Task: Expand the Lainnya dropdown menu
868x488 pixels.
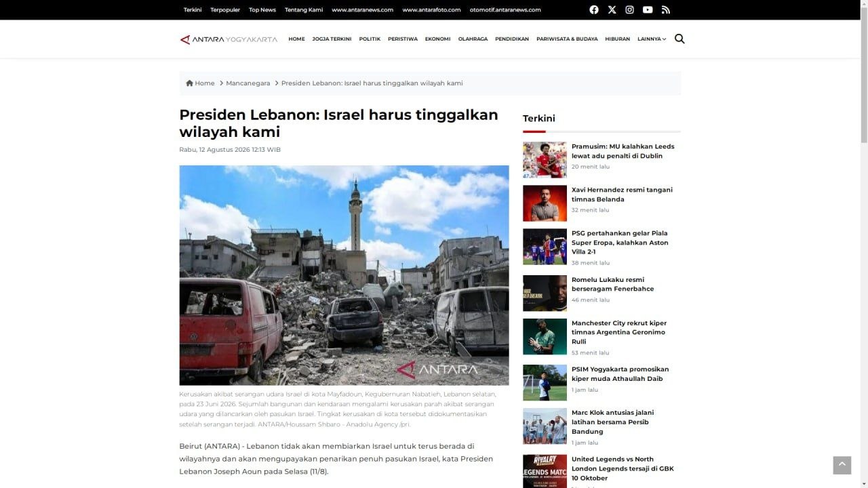Action: (x=652, y=39)
